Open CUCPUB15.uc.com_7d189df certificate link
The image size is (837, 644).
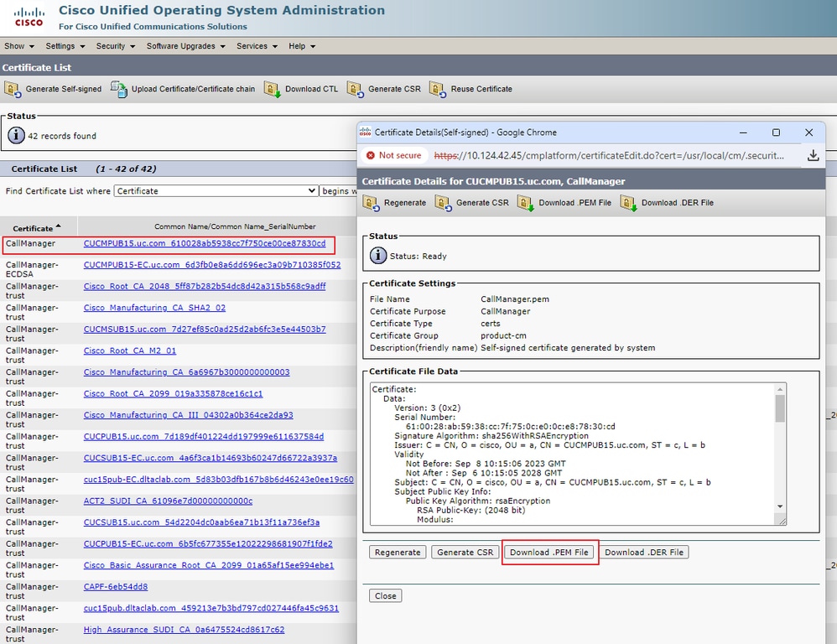click(x=203, y=436)
